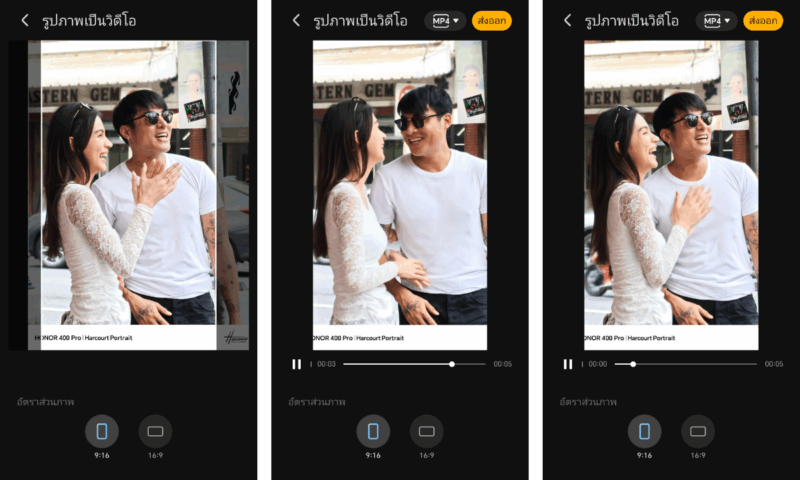The image size is (800, 480).
Task: Select 9:16 aspect ratio on middle phone
Action: (x=373, y=431)
